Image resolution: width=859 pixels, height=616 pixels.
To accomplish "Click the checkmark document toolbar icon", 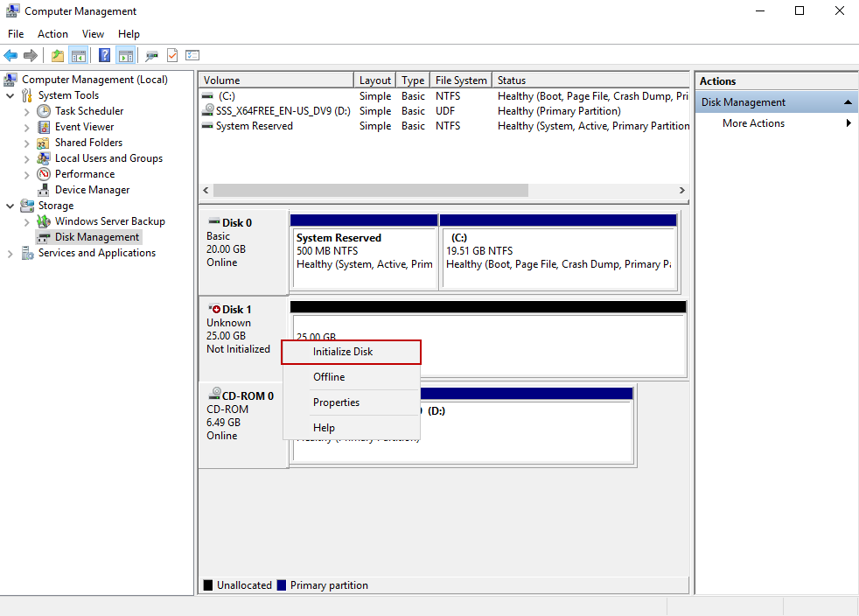I will coord(172,55).
